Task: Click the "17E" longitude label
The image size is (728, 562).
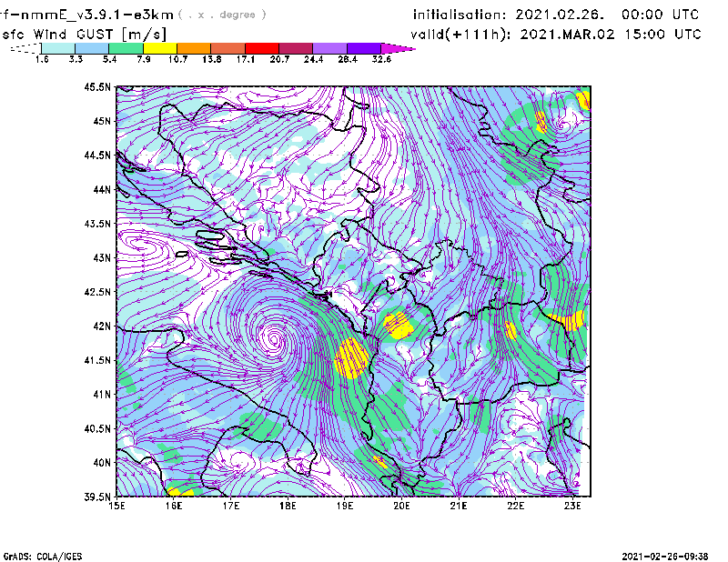Action: coord(231,506)
